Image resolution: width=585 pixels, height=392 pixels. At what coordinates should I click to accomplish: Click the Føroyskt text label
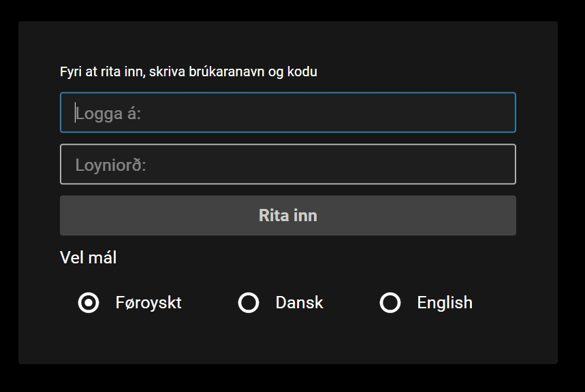148,303
